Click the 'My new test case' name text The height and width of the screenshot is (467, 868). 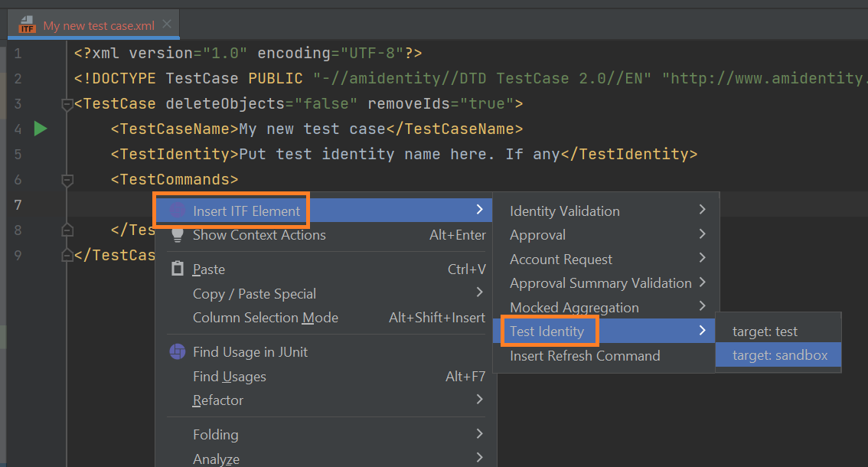pos(312,129)
